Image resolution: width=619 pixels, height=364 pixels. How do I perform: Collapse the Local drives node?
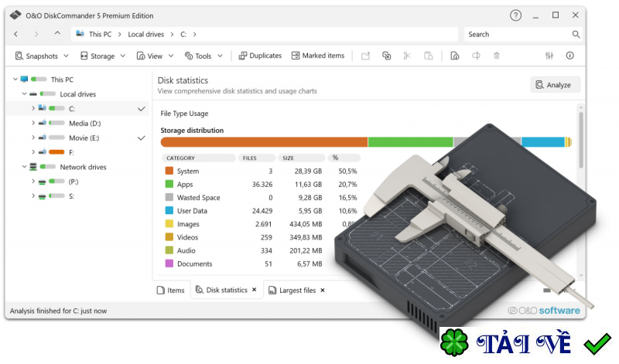[x=24, y=94]
